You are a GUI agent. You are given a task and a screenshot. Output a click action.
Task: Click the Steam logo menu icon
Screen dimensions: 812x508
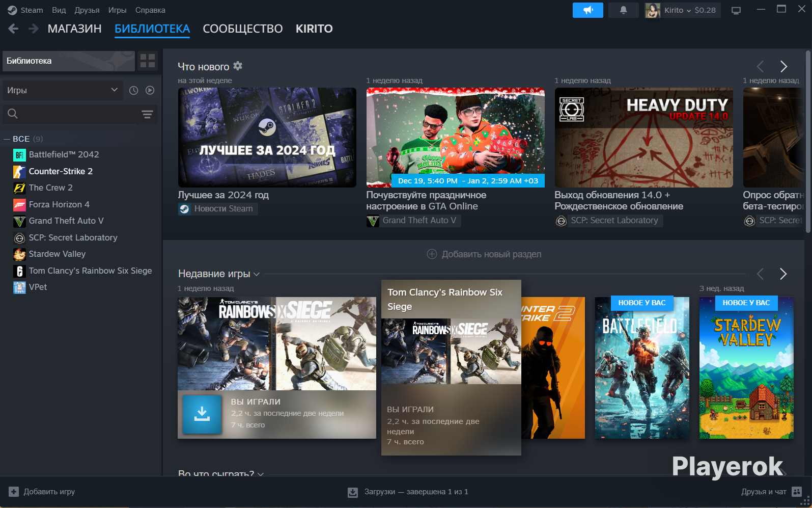coord(12,10)
